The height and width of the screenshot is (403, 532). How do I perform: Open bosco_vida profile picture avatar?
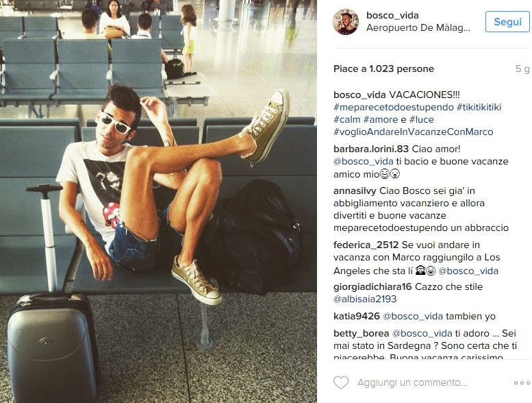345,22
